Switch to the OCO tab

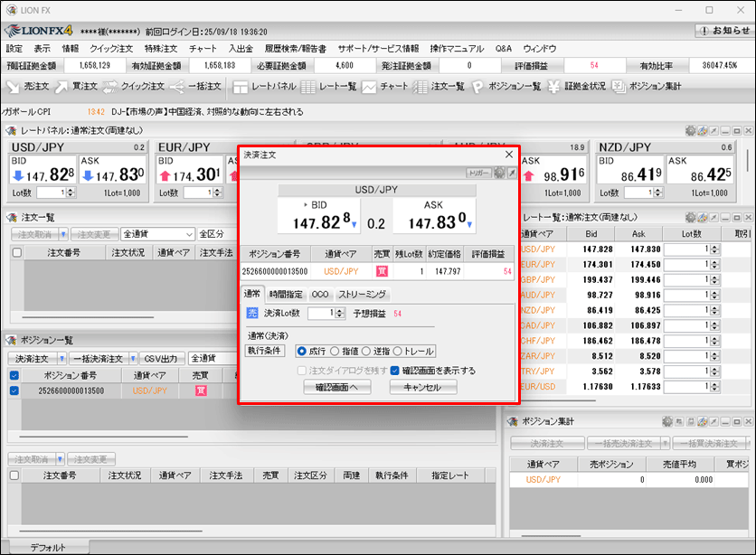click(x=320, y=295)
